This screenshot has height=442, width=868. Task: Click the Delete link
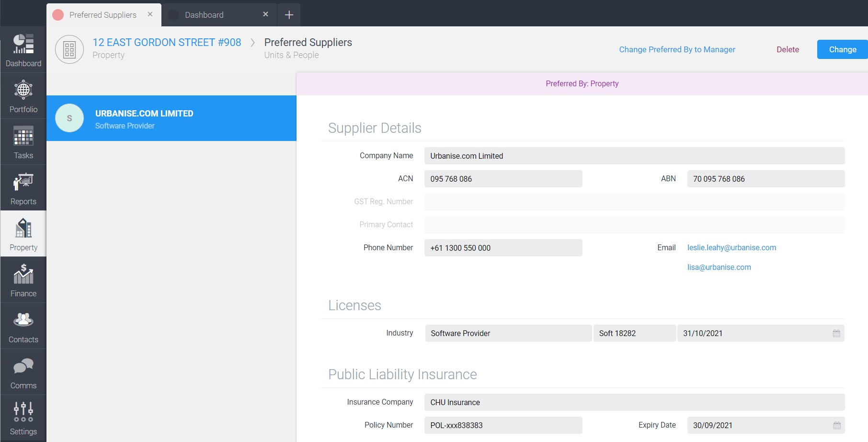tap(788, 49)
